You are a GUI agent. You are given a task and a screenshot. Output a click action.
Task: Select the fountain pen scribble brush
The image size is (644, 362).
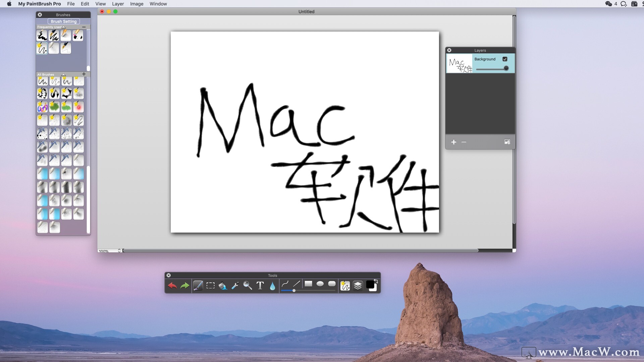pyautogui.click(x=54, y=36)
